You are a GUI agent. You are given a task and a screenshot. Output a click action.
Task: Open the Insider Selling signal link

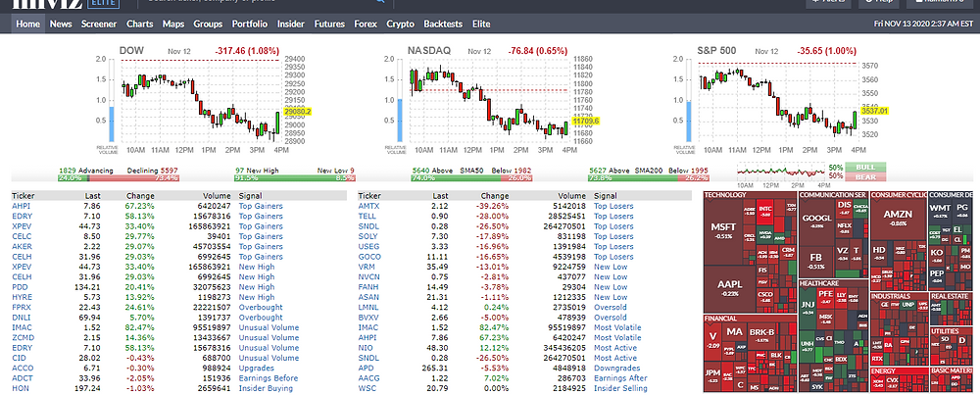(x=620, y=388)
